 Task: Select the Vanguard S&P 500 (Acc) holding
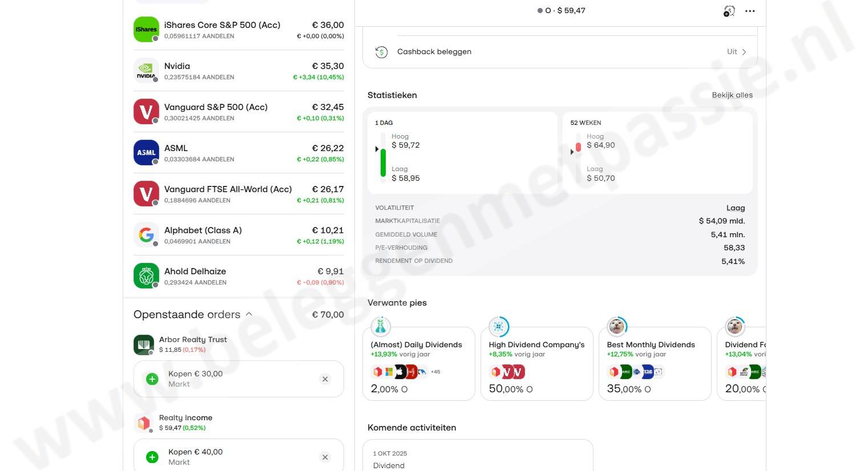click(239, 112)
